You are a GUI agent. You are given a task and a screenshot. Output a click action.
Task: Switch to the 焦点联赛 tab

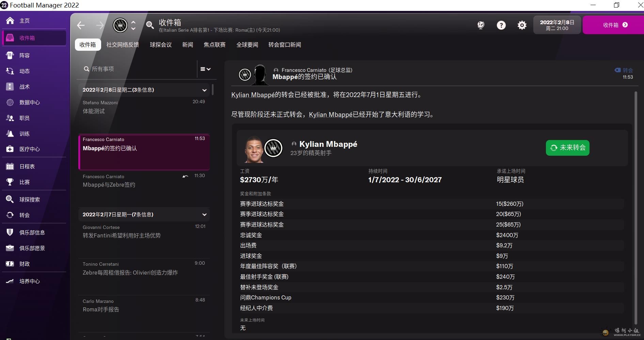(x=215, y=45)
